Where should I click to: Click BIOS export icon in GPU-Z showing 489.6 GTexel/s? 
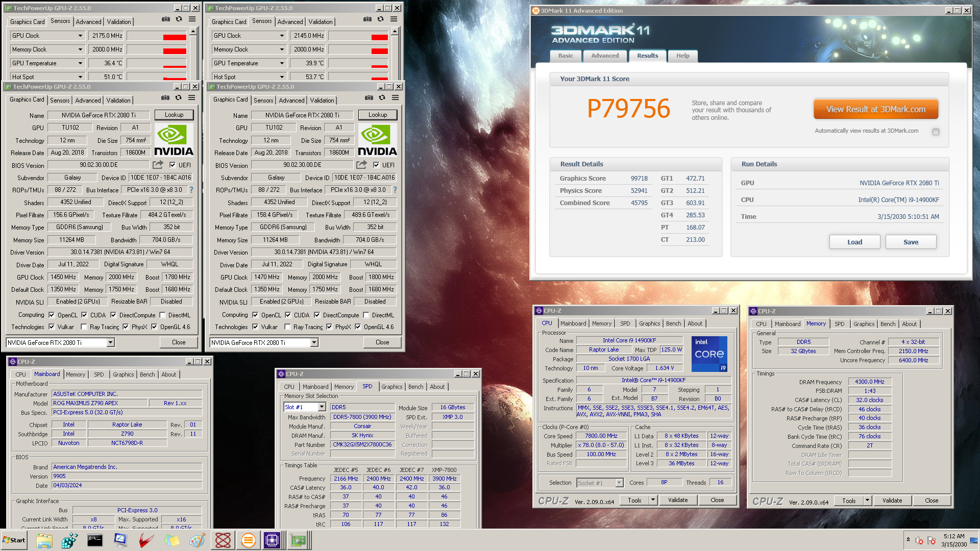point(361,165)
